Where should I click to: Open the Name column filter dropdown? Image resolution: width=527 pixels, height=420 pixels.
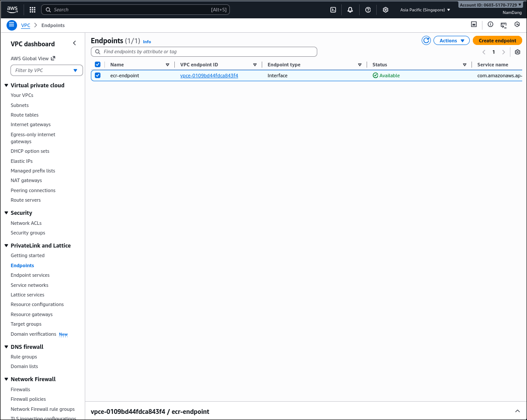[x=168, y=64]
